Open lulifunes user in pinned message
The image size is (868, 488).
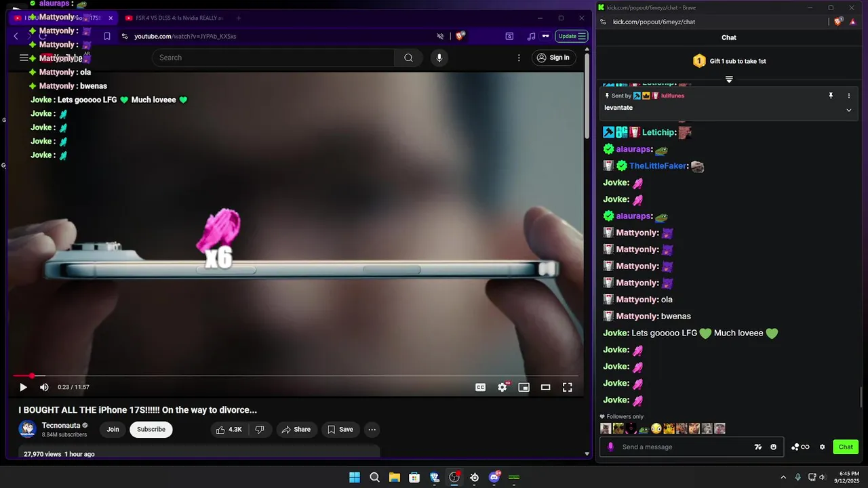pyautogui.click(x=673, y=96)
